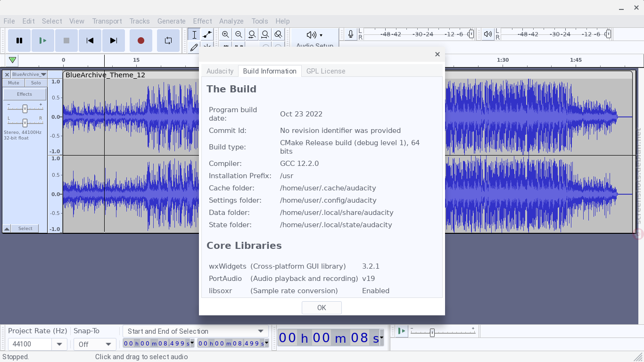Skip to the end of the project
This screenshot has width=644, height=362.
pyautogui.click(x=114, y=41)
